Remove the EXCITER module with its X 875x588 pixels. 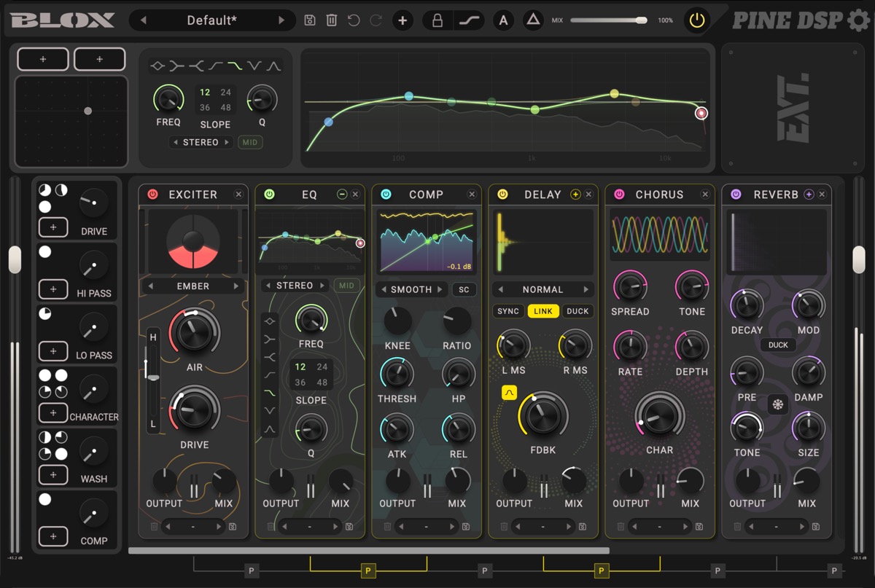238,195
